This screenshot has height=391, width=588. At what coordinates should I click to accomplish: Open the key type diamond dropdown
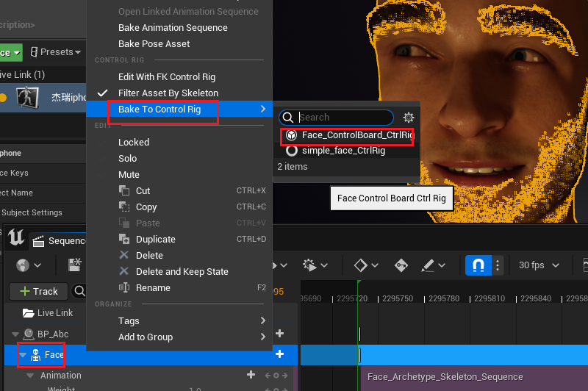(366, 265)
